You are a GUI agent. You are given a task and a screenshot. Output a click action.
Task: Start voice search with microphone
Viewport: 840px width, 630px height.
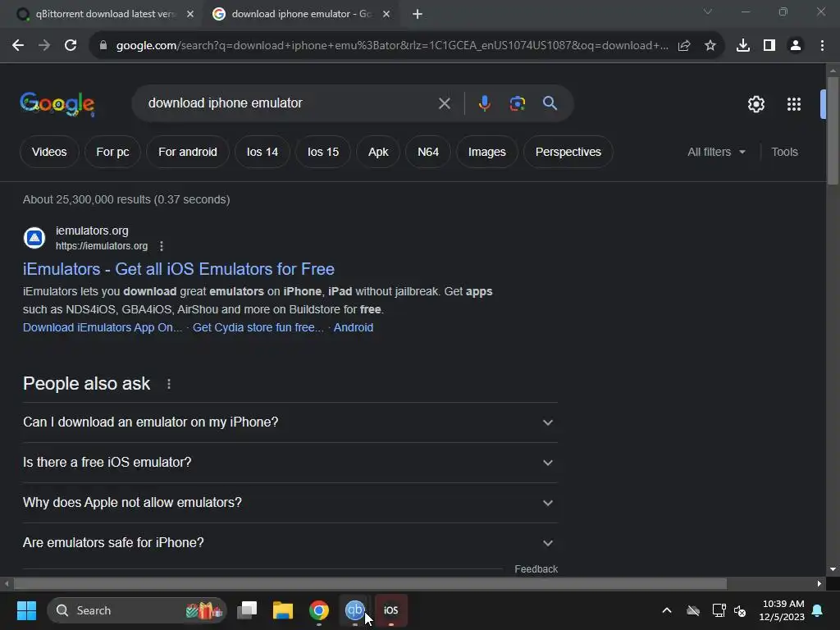coord(484,103)
